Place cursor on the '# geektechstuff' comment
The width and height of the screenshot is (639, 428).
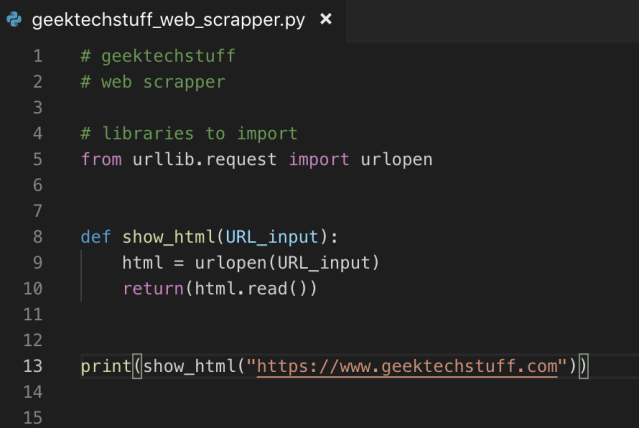coord(158,56)
